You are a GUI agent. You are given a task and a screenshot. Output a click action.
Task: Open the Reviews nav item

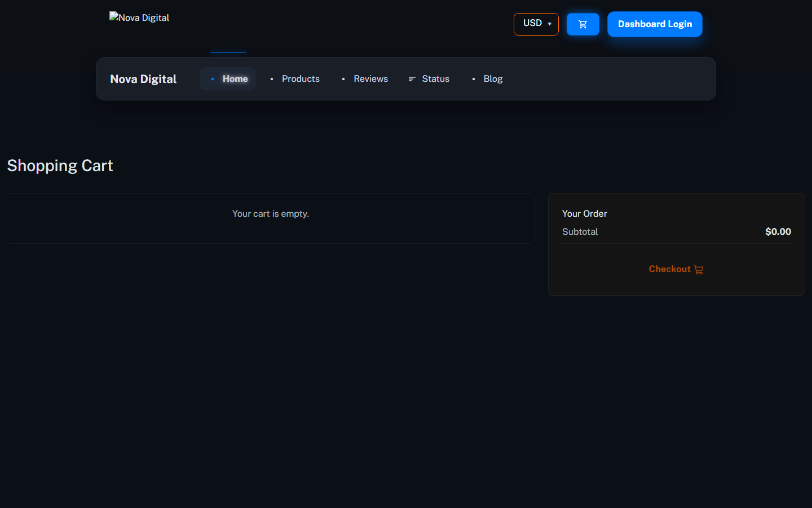364,79
